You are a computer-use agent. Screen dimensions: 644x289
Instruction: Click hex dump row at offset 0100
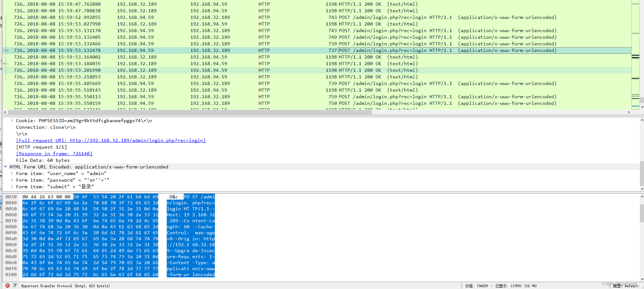pos(110,275)
